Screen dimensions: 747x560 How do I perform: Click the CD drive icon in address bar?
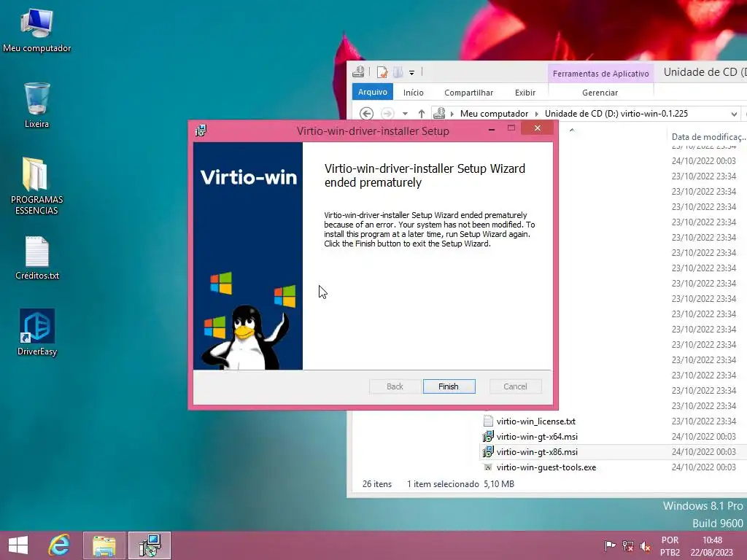439,113
